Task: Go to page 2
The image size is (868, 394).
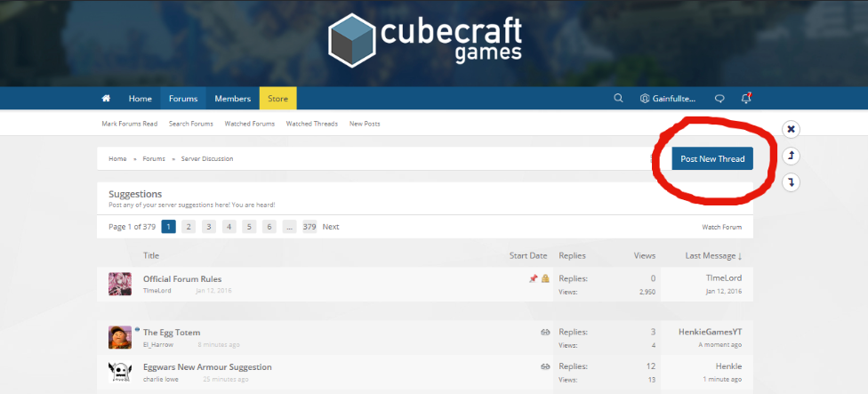Action: [189, 226]
